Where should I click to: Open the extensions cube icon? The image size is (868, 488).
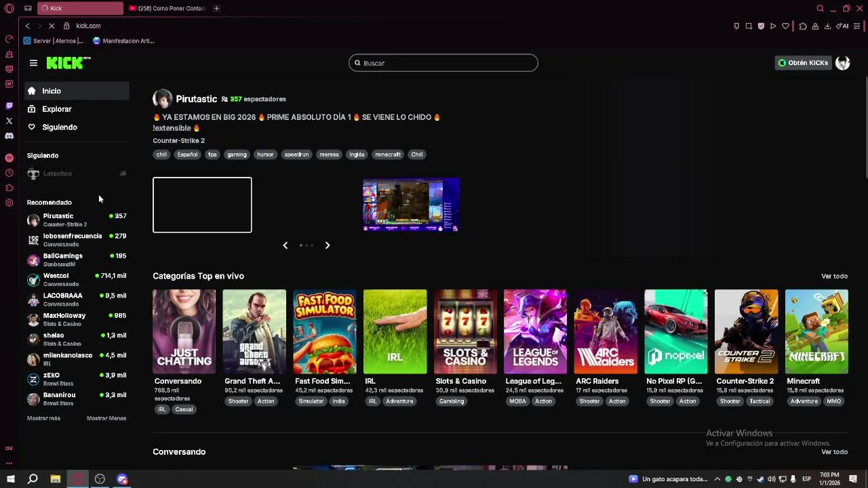[803, 26]
